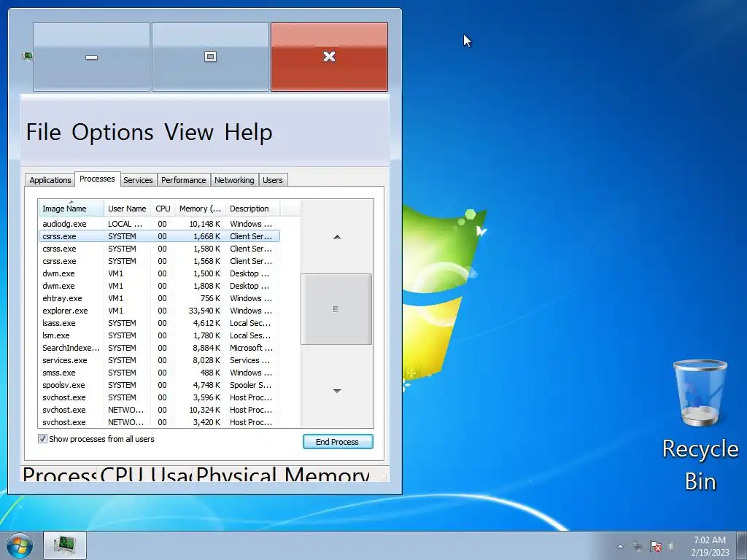747x560 pixels.
Task: Sort by Description column header
Action: pyautogui.click(x=253, y=209)
